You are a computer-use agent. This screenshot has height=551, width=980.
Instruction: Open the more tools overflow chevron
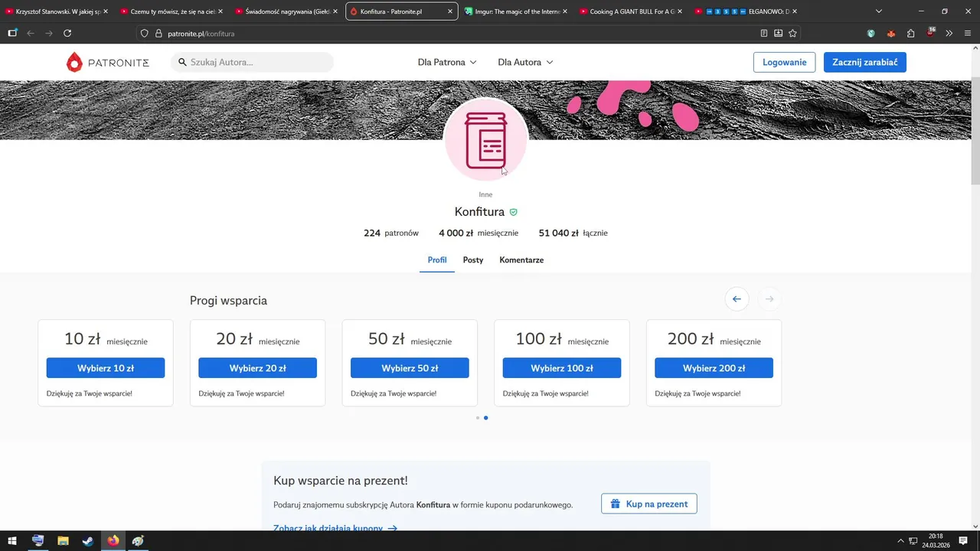949,34
